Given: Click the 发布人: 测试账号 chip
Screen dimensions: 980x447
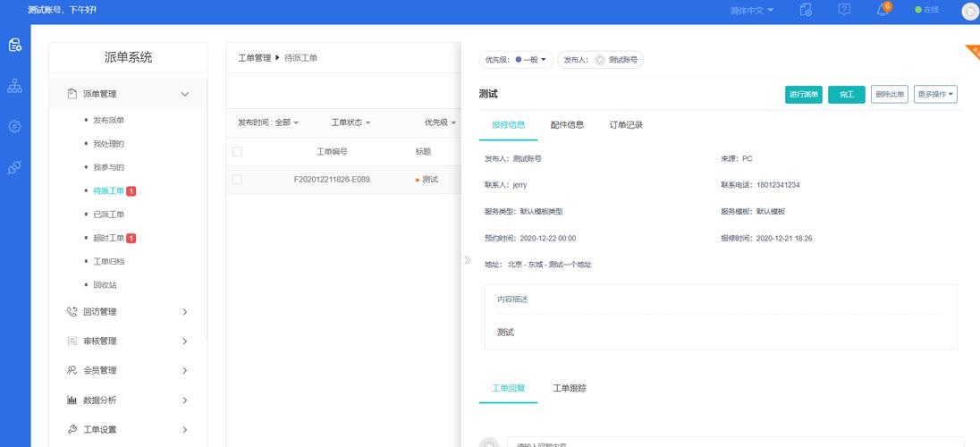Looking at the screenshot, I should (x=601, y=59).
